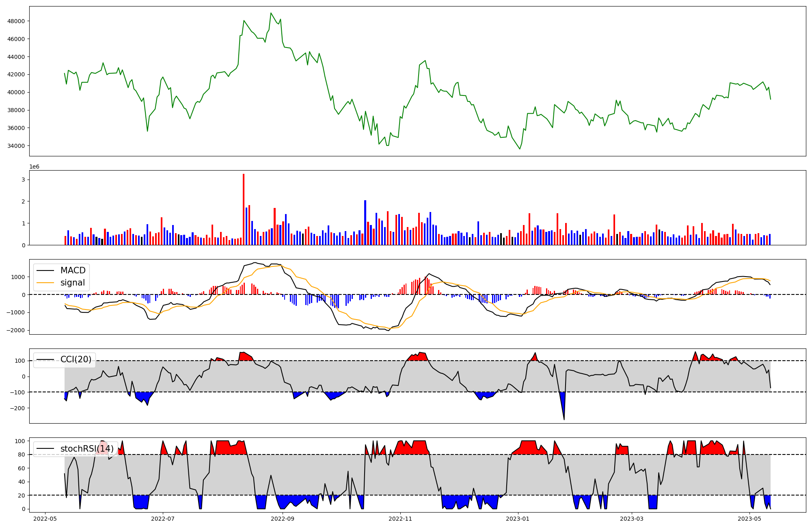Click the 1e6 volume scale label
This screenshot has height=528, width=812.
click(35, 167)
